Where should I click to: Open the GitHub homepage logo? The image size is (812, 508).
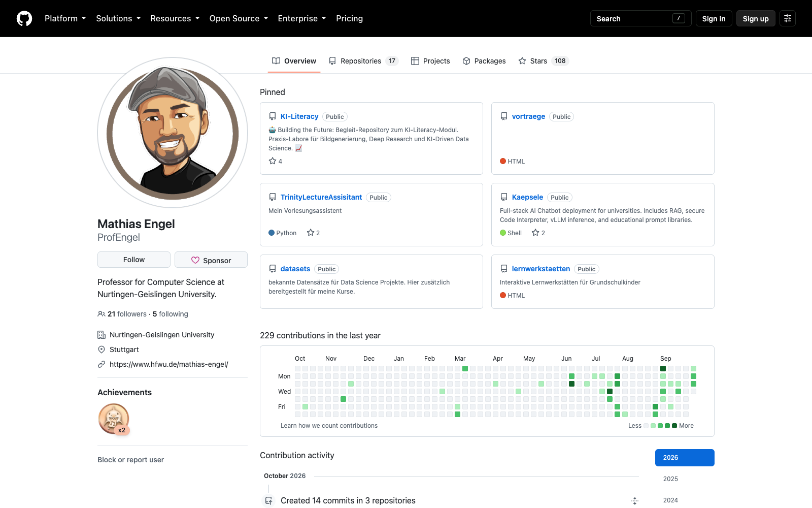24,18
